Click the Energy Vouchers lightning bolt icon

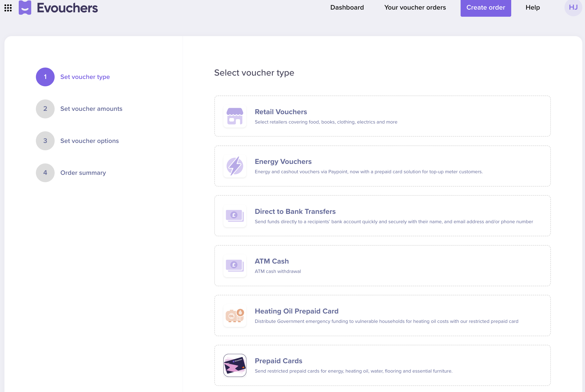(x=235, y=166)
